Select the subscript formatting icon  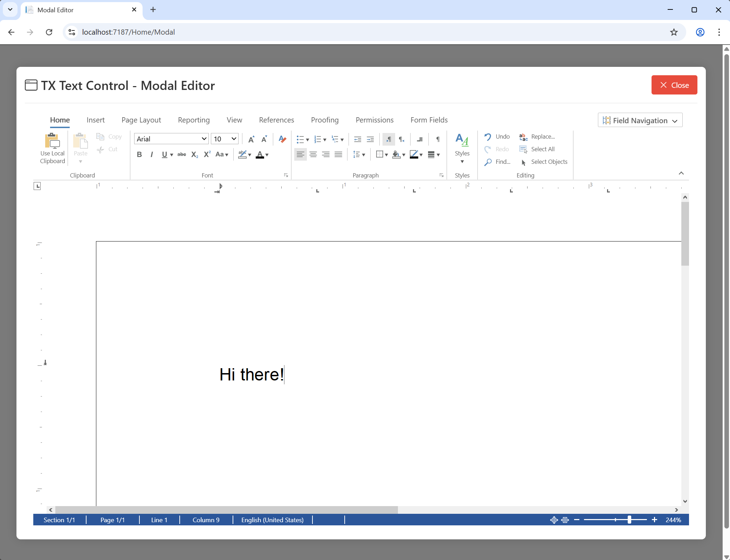(x=194, y=154)
